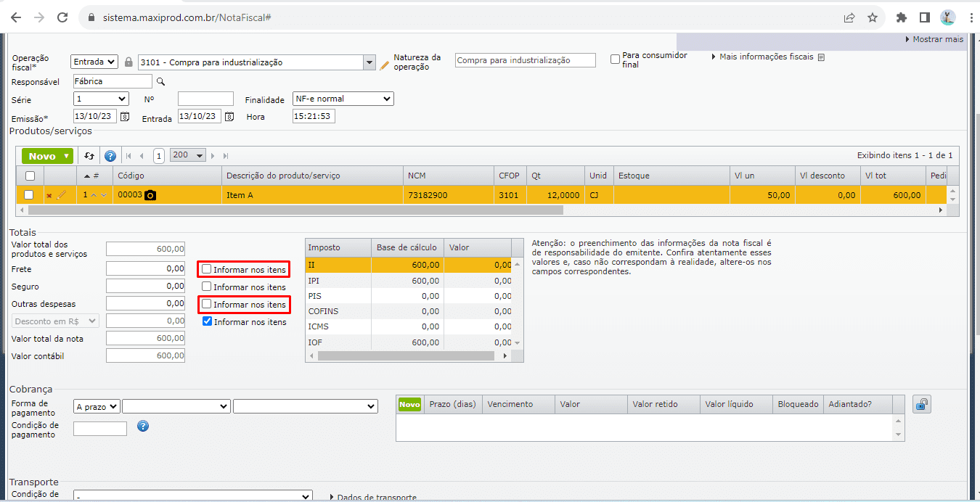The image size is (980, 502).
Task: Click the search magnifier next to Responsável
Action: 161,82
